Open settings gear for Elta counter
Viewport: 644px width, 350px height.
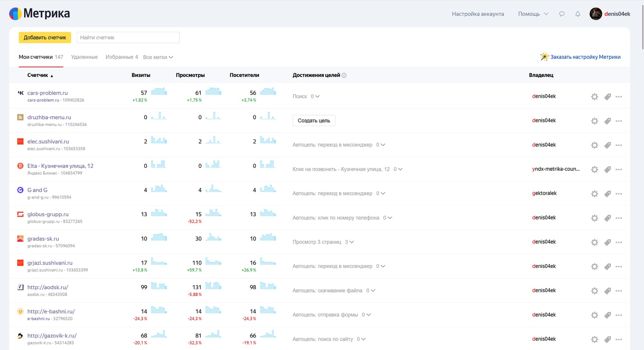click(x=594, y=170)
